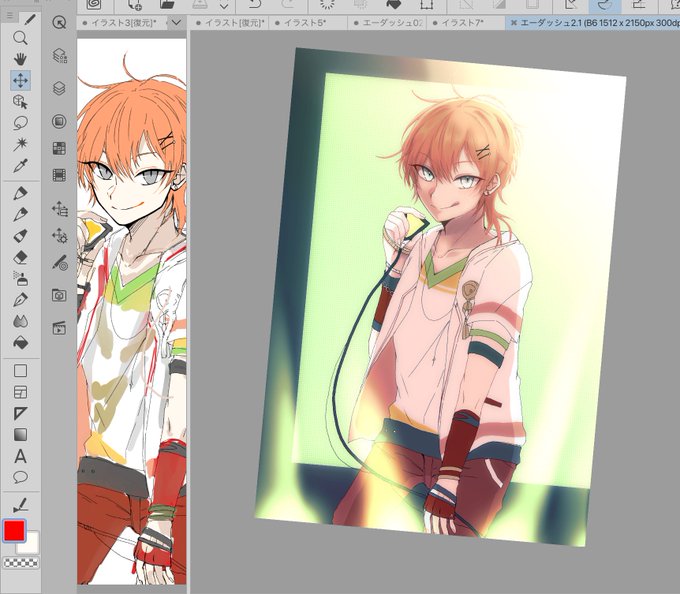Click the New document toolbar icon

[x=135, y=5]
